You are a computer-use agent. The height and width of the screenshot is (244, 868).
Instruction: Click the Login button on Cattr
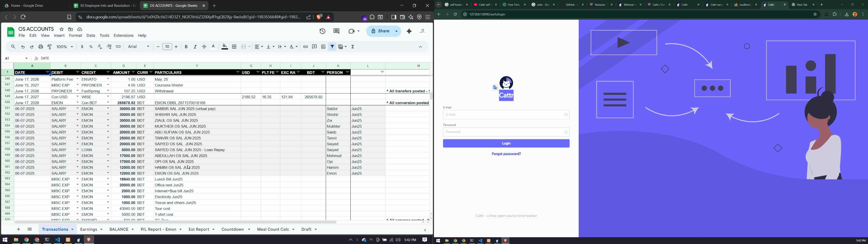pyautogui.click(x=506, y=143)
